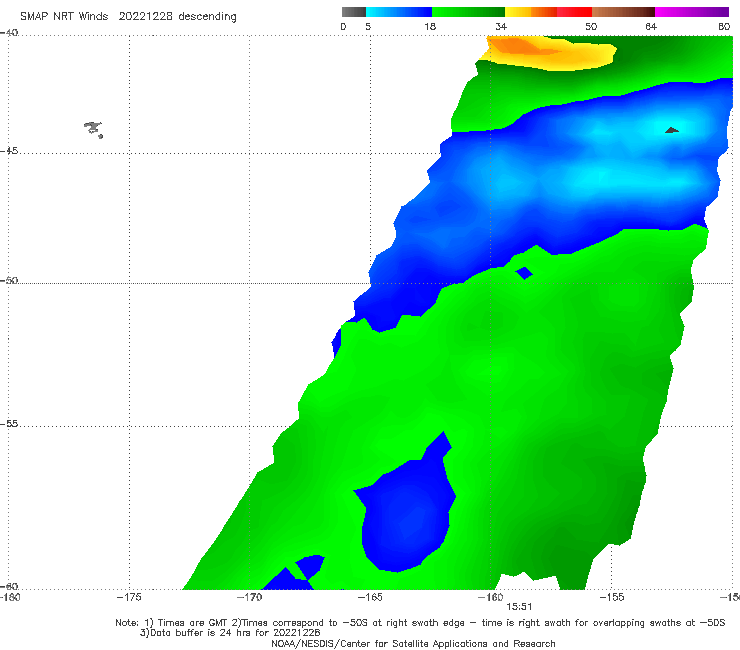This screenshot has width=740, height=650.
Task: Click the longitude label '-175'
Action: pyautogui.click(x=129, y=597)
